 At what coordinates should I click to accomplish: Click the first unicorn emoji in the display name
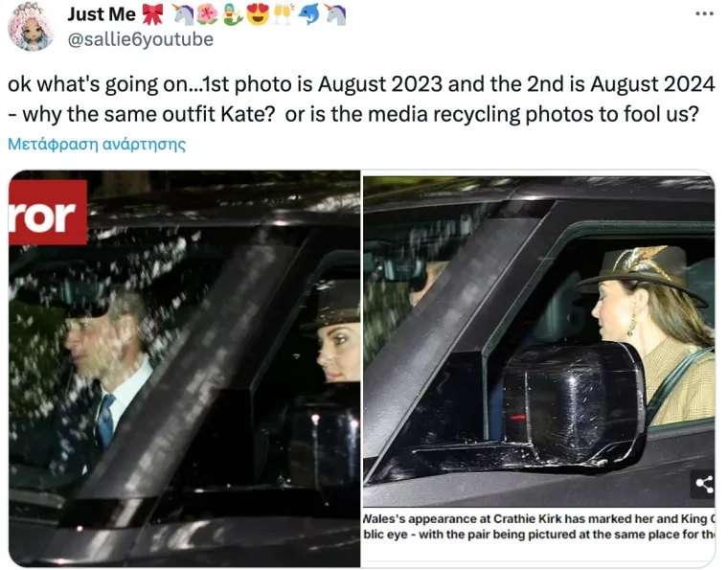(x=184, y=15)
